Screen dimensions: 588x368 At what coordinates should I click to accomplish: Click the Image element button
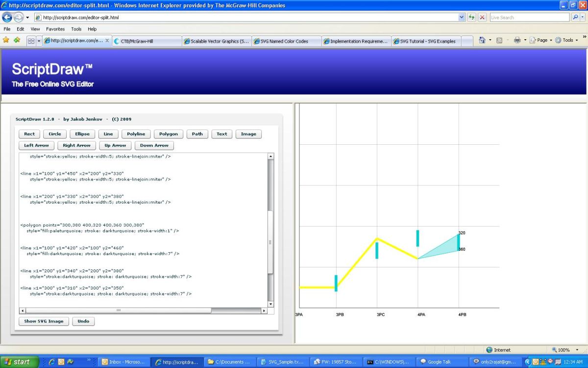tap(248, 134)
